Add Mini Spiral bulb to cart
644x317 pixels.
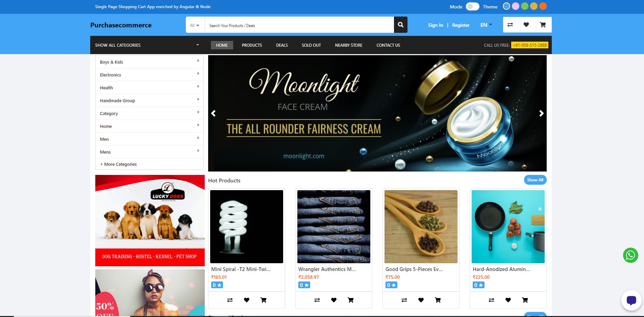263,300
